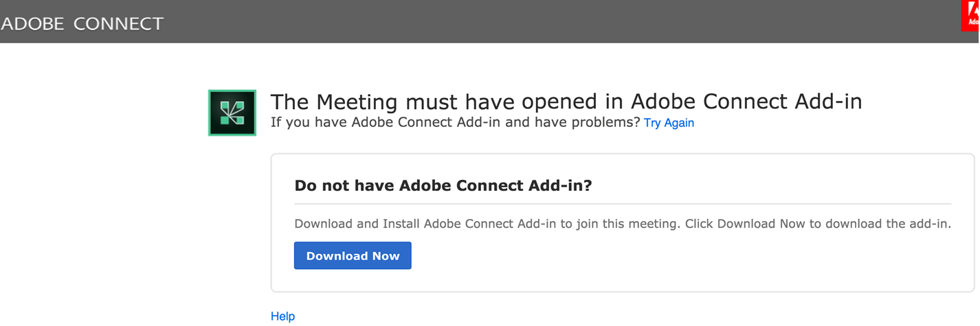Click the ADOBE CONNECT header title
This screenshot has height=326, width=980.
point(82,23)
